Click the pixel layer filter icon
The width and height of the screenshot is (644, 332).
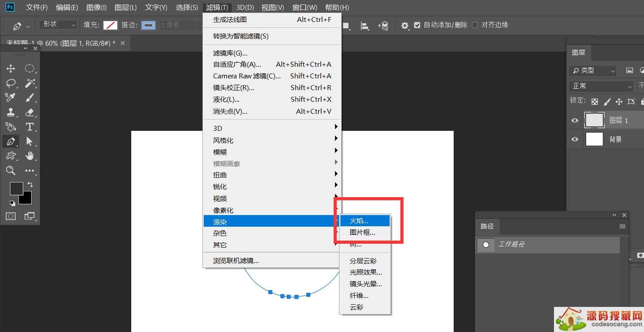pyautogui.click(x=630, y=70)
